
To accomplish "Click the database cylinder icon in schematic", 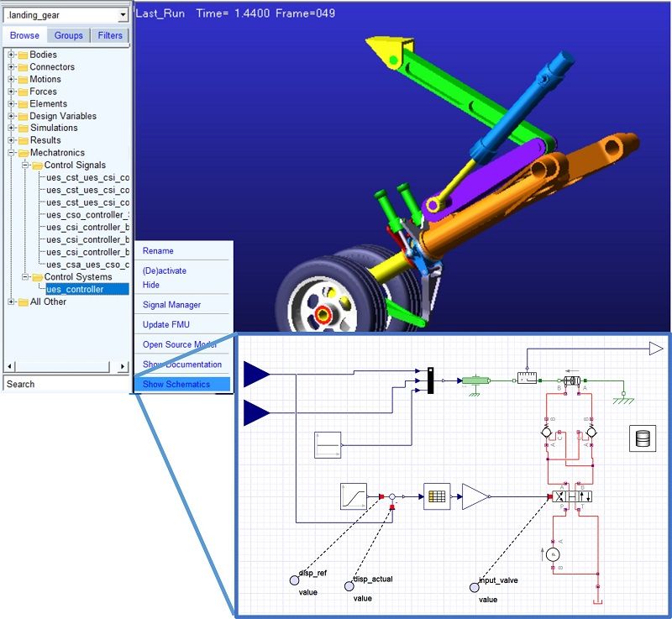I will (643, 438).
